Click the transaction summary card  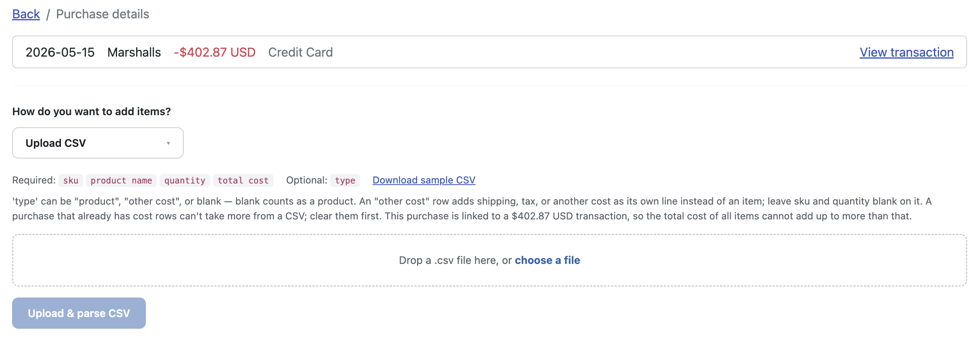[490, 52]
